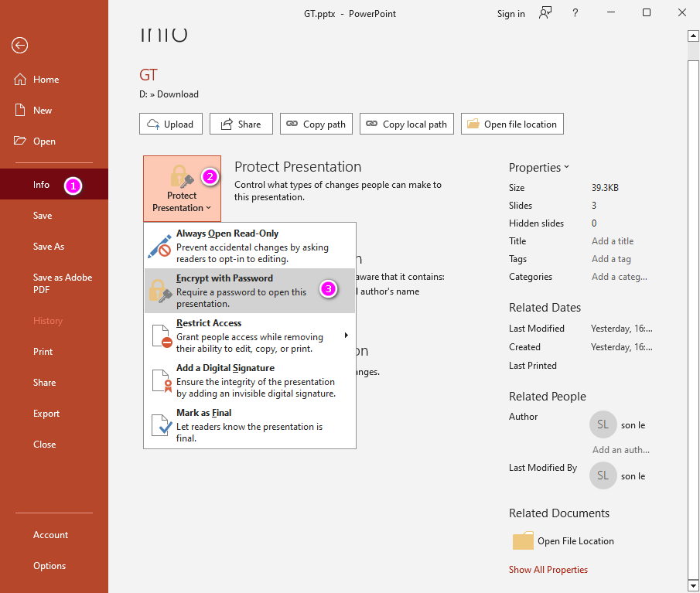Open the Export section
This screenshot has width=700, height=593.
click(45, 413)
